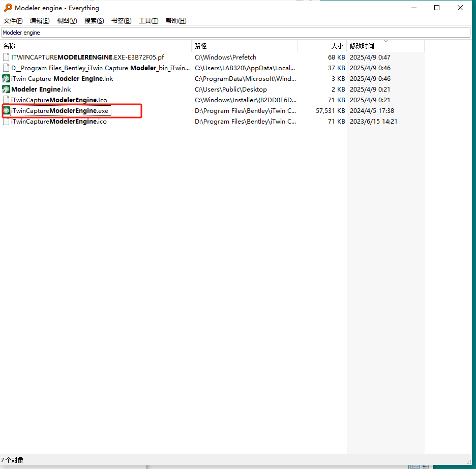Click modified time 2023/6/15 14:21
476x469 pixels.
point(373,122)
